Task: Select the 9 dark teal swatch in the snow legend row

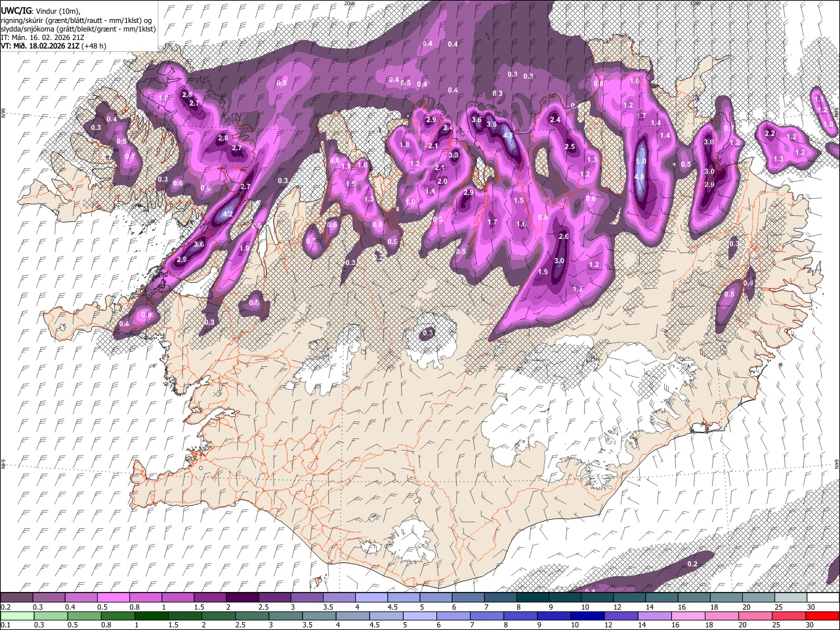Action: click(x=565, y=597)
